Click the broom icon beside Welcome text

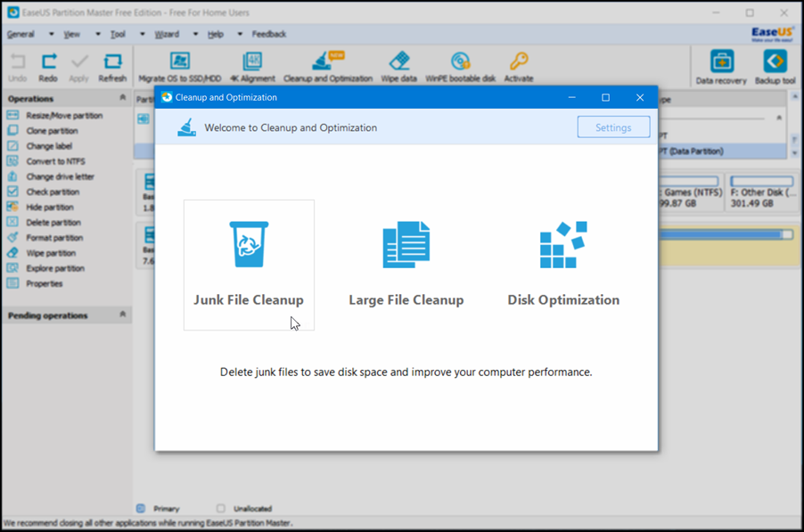click(186, 127)
